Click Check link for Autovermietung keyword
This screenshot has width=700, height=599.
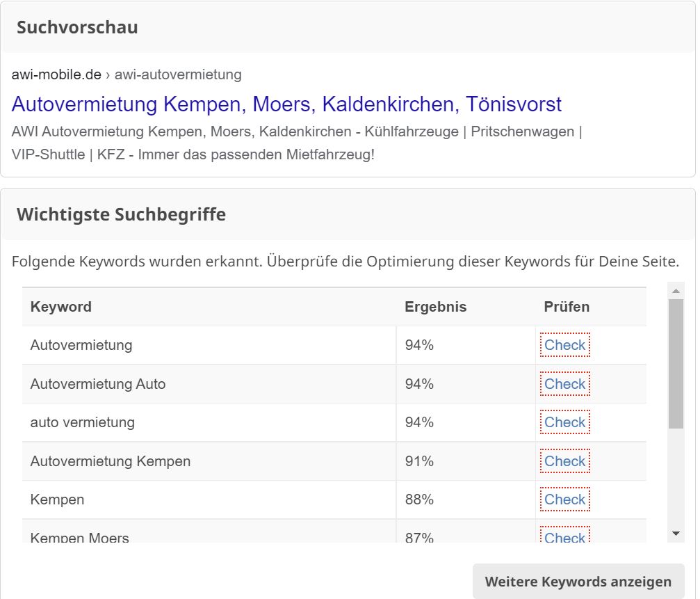click(x=564, y=345)
